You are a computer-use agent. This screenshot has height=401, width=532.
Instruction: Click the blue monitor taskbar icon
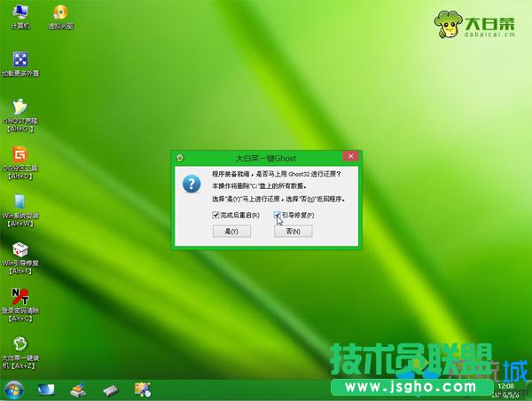[x=46, y=390]
